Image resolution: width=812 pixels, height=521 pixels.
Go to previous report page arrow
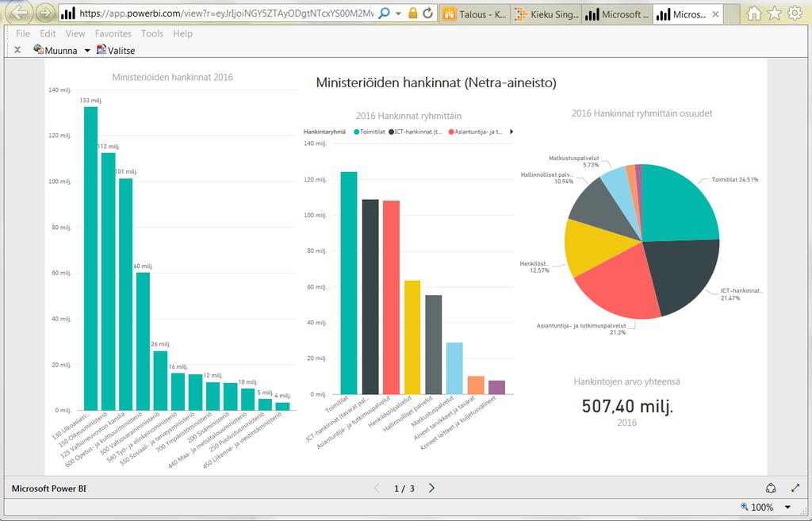point(377,488)
